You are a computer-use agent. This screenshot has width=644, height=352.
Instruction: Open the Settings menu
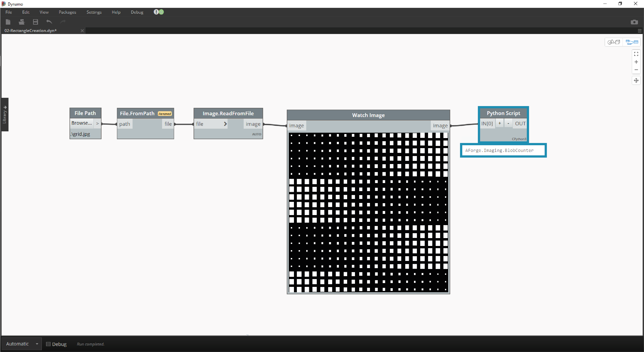(x=94, y=12)
